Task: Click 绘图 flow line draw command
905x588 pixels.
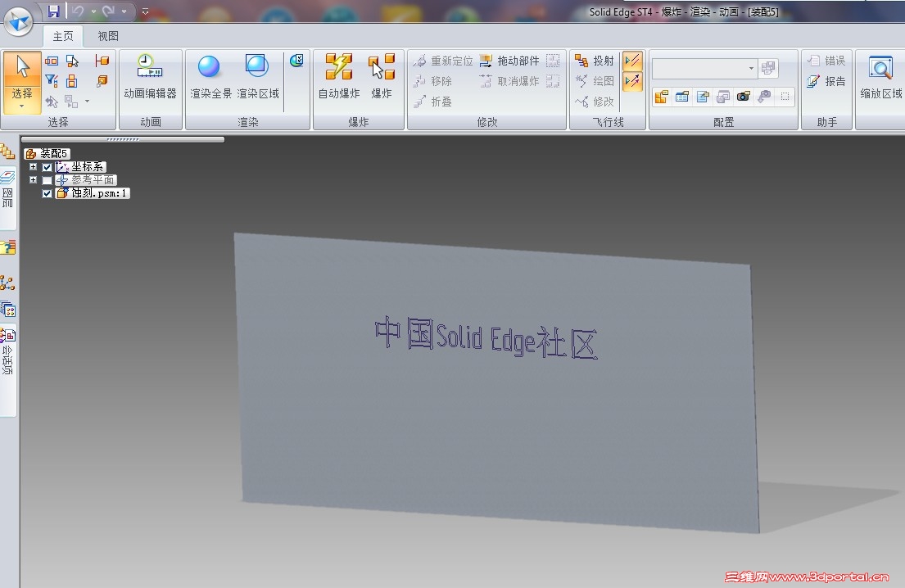Action: pyautogui.click(x=595, y=81)
